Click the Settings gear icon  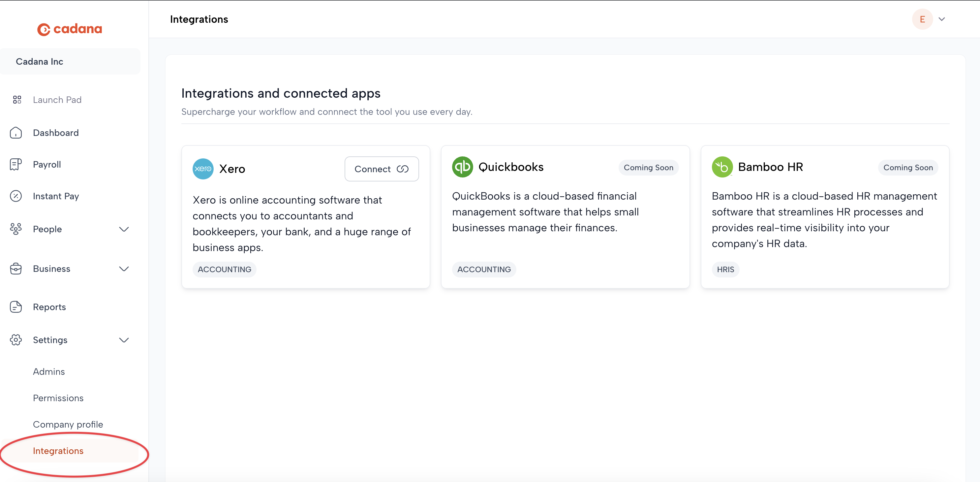click(15, 340)
